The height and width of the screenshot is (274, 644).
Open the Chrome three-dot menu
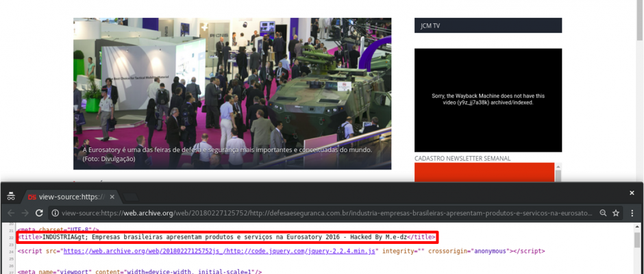(x=632, y=213)
